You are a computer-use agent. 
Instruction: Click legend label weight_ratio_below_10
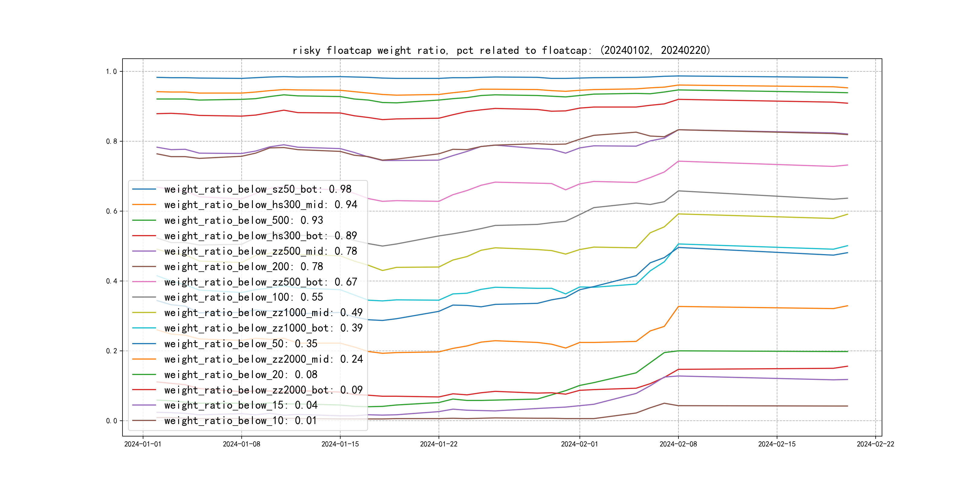click(x=240, y=421)
